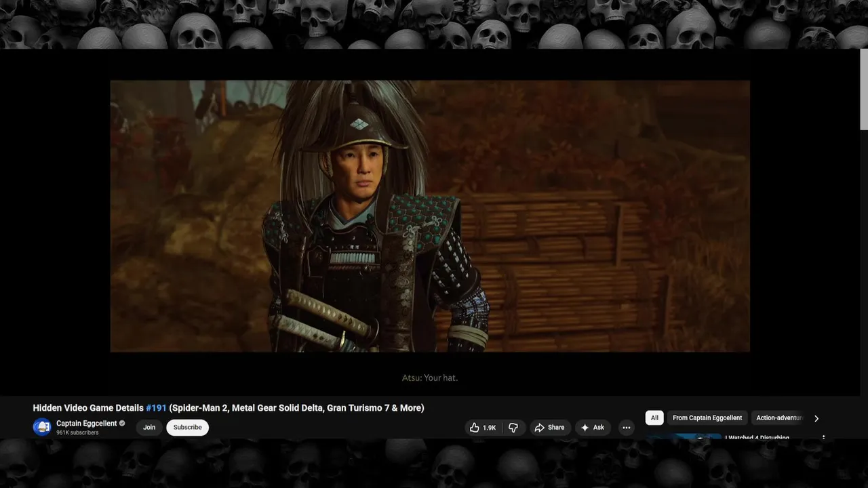Open the #191 hashtag link in title
Image resolution: width=868 pixels, height=488 pixels.
pos(156,408)
